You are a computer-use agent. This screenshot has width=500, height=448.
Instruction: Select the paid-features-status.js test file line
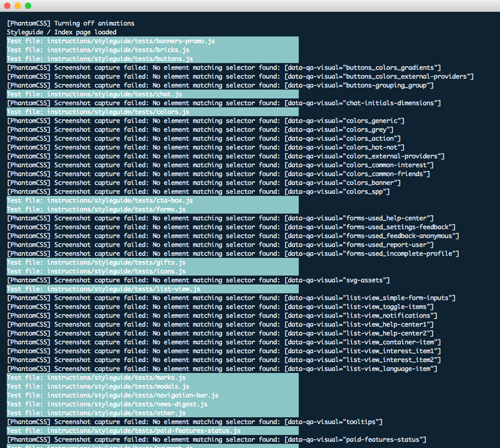[153, 430]
